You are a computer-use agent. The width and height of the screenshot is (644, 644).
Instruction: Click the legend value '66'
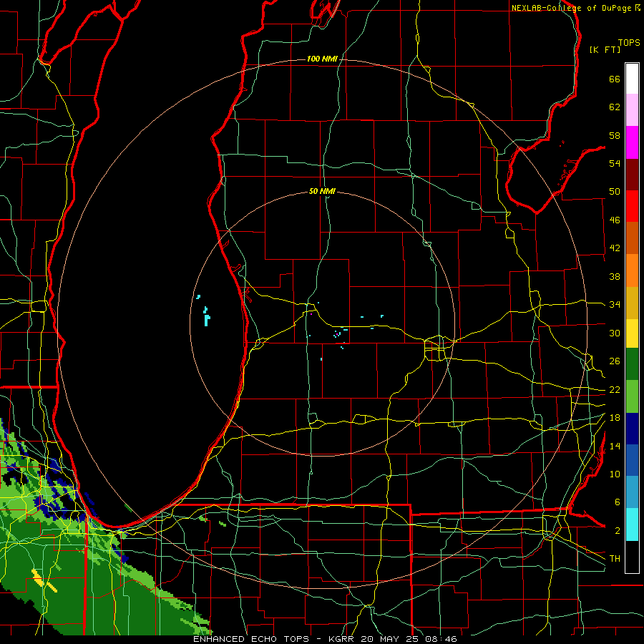click(x=615, y=79)
